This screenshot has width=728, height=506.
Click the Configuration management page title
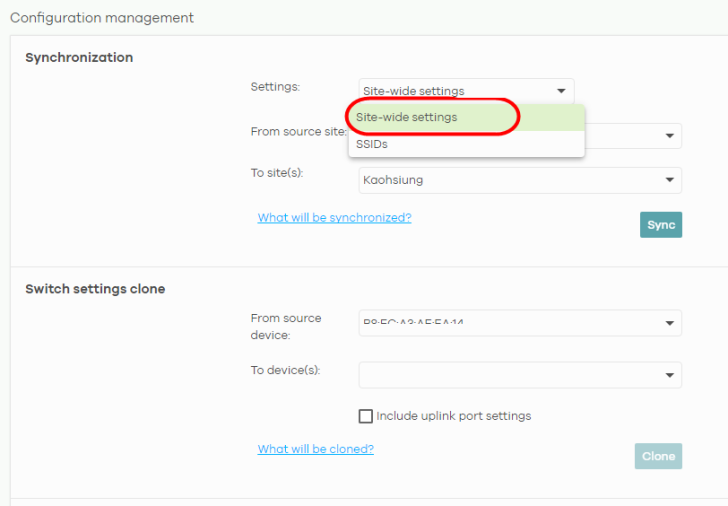click(x=102, y=18)
